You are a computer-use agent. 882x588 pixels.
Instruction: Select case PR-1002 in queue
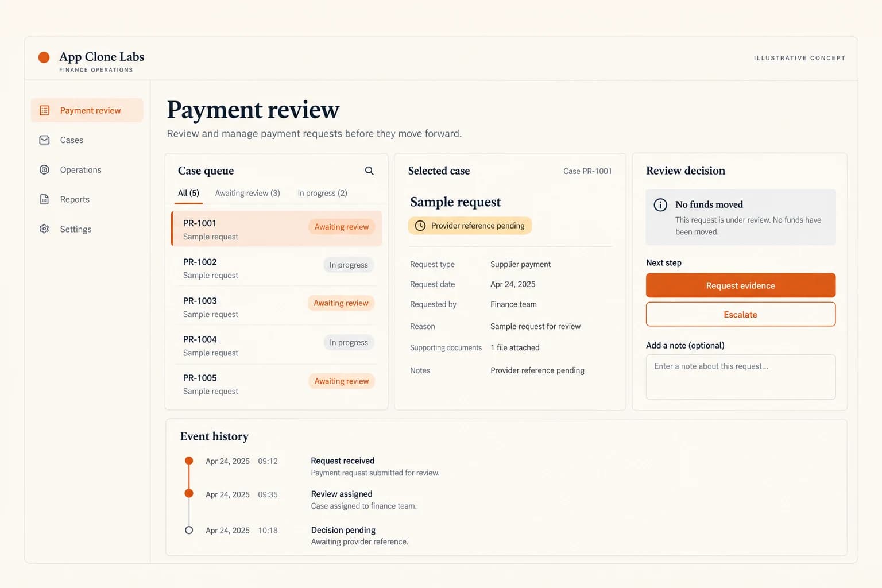click(x=276, y=268)
